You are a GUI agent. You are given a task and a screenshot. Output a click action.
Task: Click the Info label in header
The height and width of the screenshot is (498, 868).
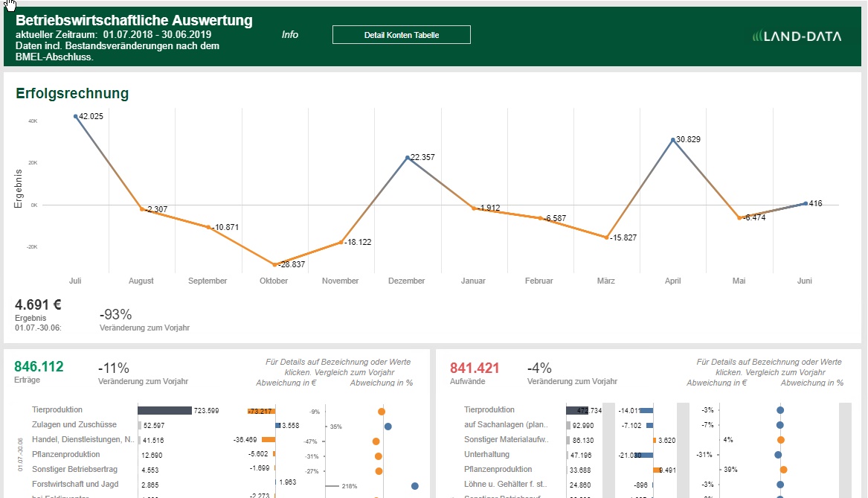[x=290, y=34]
